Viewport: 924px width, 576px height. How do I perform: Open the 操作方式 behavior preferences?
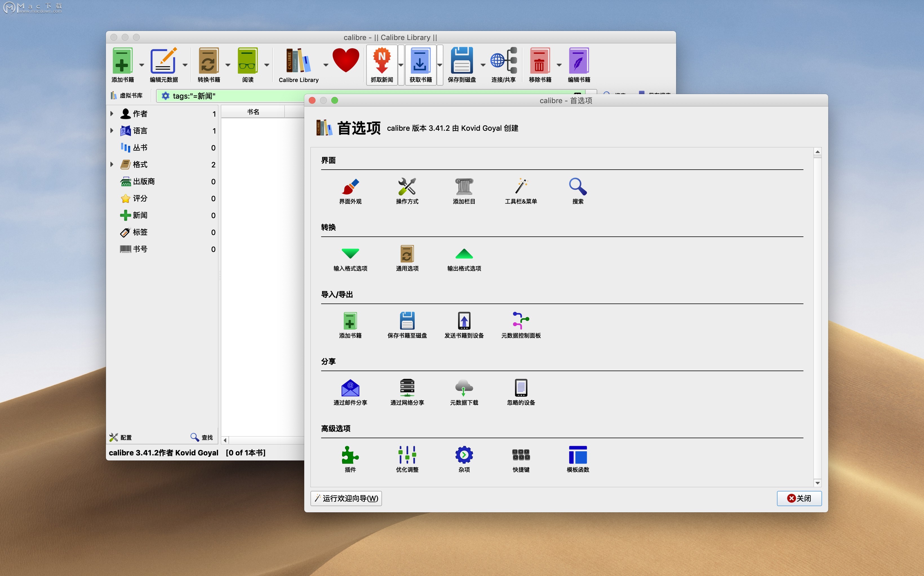click(x=407, y=191)
